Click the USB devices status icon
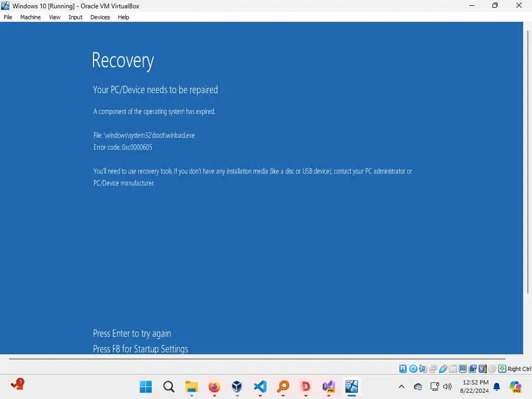 click(x=443, y=368)
